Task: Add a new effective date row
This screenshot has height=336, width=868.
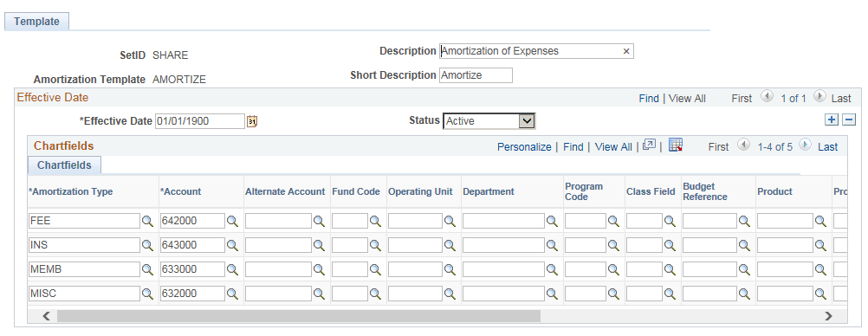Action: [x=832, y=120]
